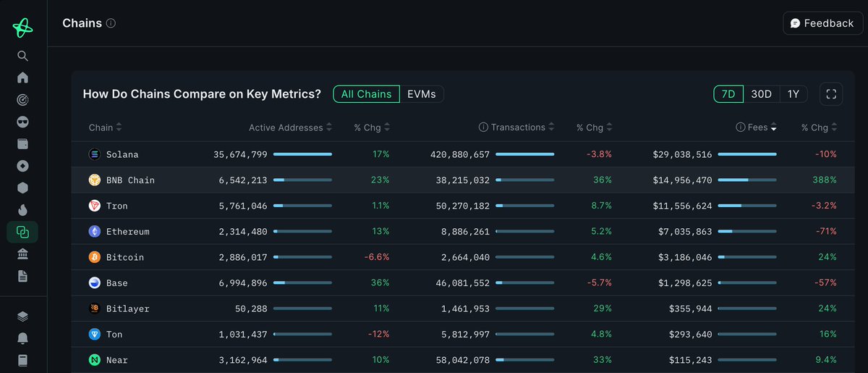This screenshot has height=373, width=868.
Task: Click the info icon next to Transactions
Action: click(483, 127)
